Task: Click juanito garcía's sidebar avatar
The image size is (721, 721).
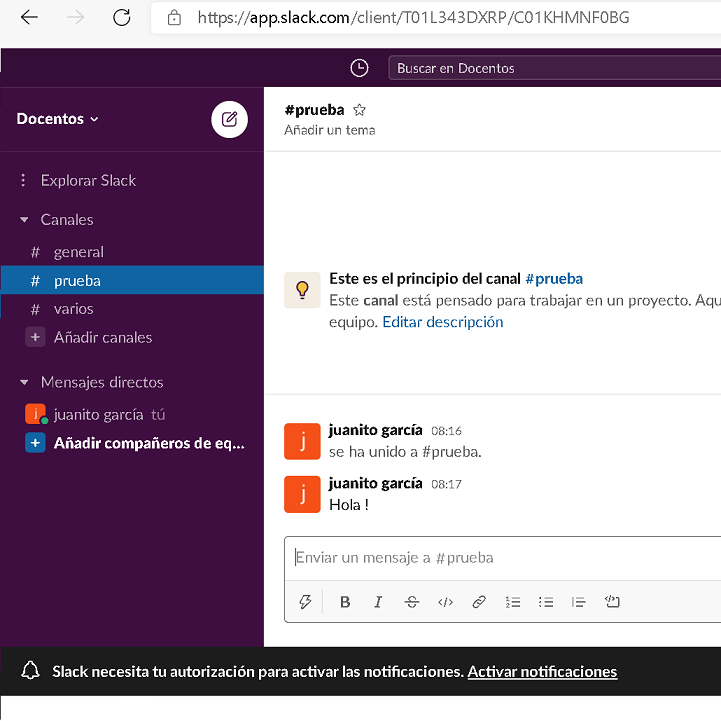Action: pos(35,414)
